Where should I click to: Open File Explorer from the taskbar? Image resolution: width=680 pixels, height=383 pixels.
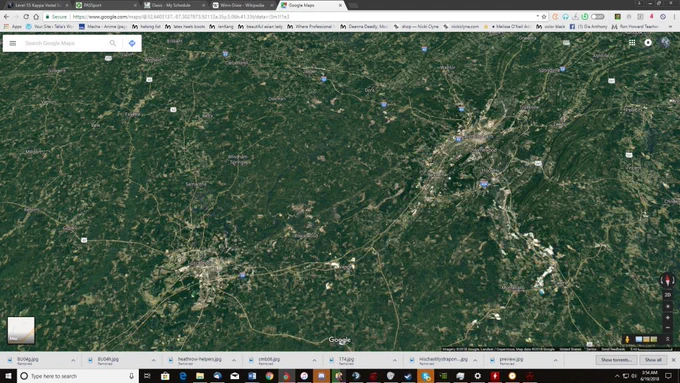(200, 376)
